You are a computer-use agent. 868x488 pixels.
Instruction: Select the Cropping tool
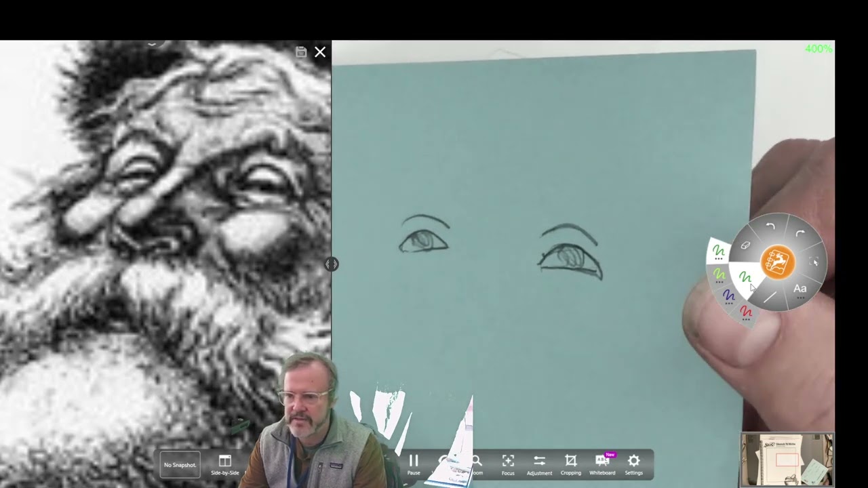click(x=570, y=464)
